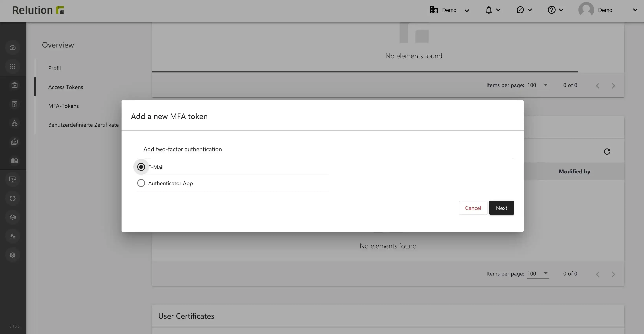Open the apps grid icon in sidebar

(13, 66)
